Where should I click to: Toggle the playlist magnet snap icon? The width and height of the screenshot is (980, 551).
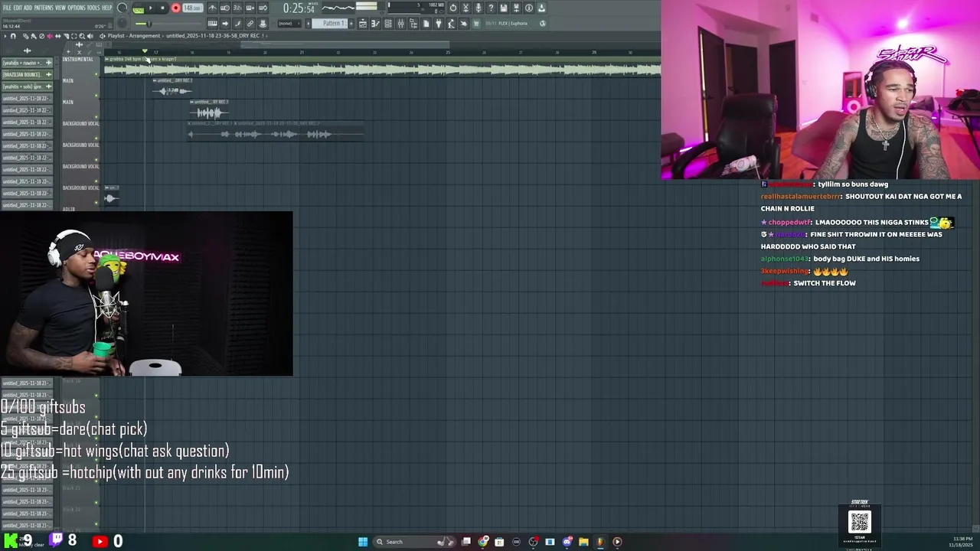[x=13, y=36]
